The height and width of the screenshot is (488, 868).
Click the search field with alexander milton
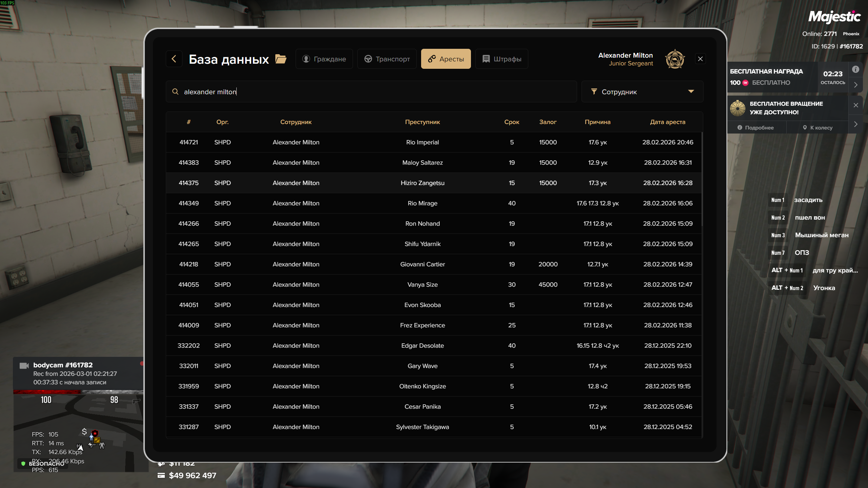tap(373, 91)
